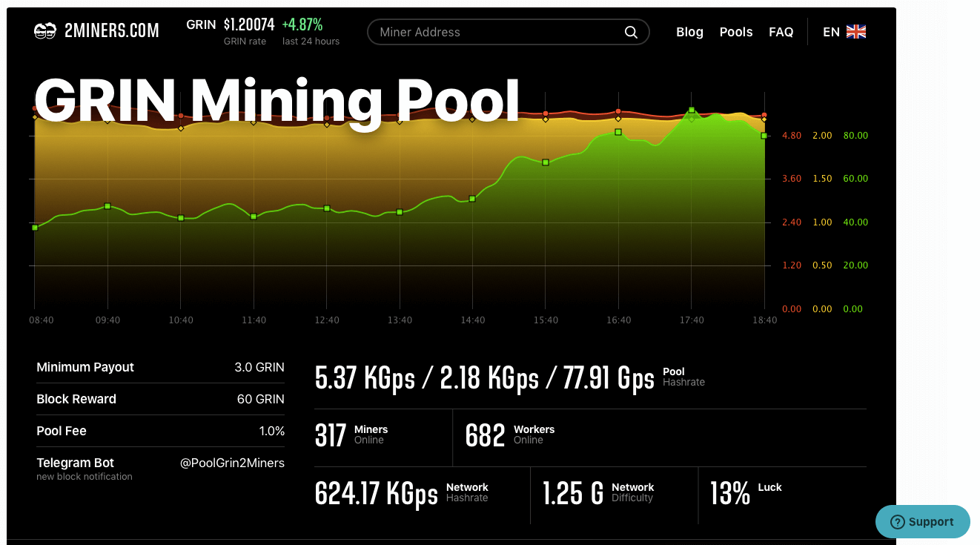Click the 2MINERS.COM site title
Image resolution: width=980 pixels, height=545 pixels.
click(x=112, y=31)
